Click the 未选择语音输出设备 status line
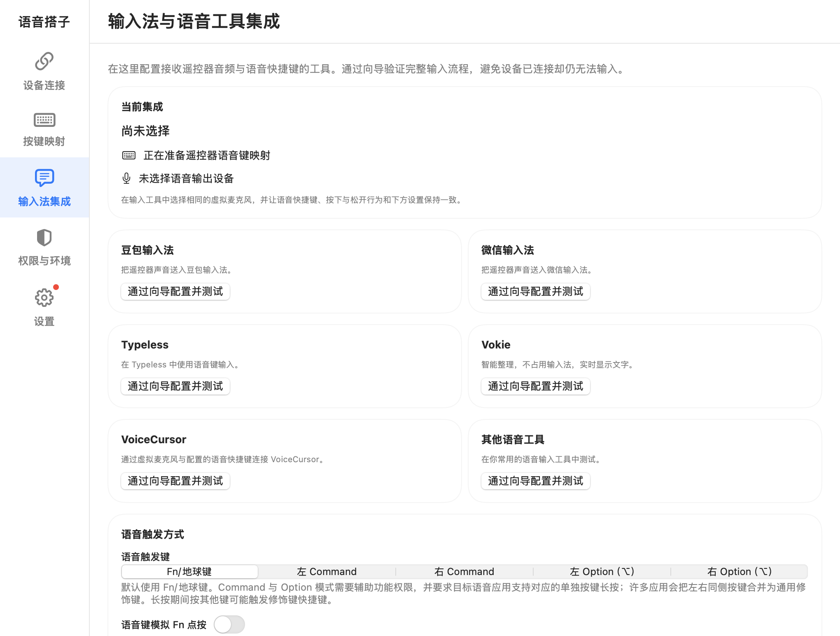 point(186,178)
